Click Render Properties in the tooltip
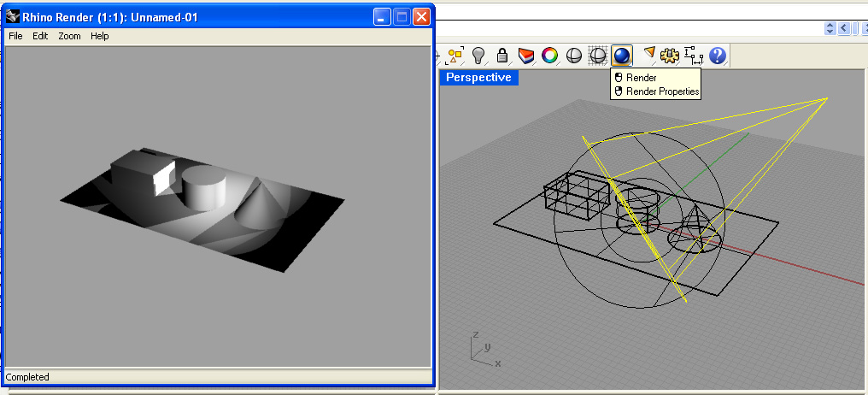The width and height of the screenshot is (868, 395). (663, 91)
